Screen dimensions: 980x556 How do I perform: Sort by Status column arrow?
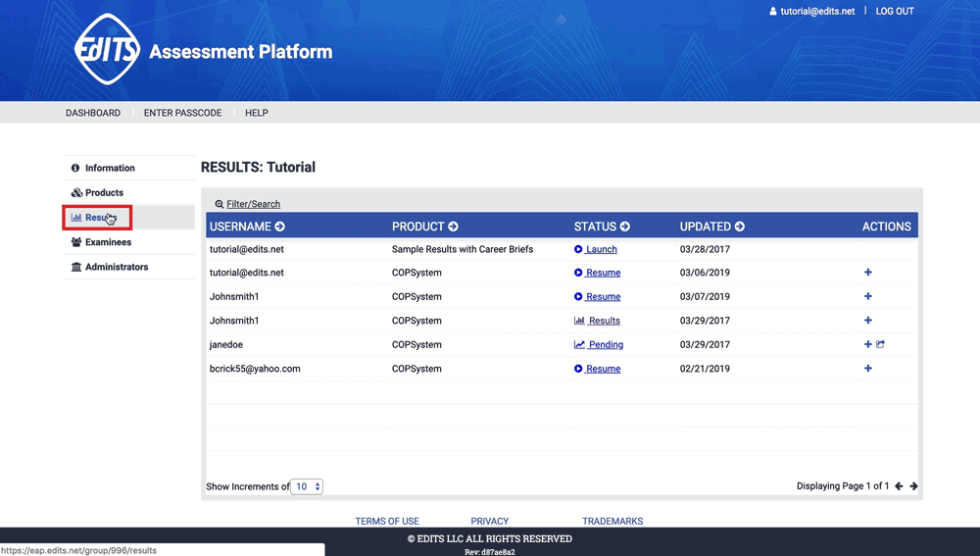coord(625,227)
